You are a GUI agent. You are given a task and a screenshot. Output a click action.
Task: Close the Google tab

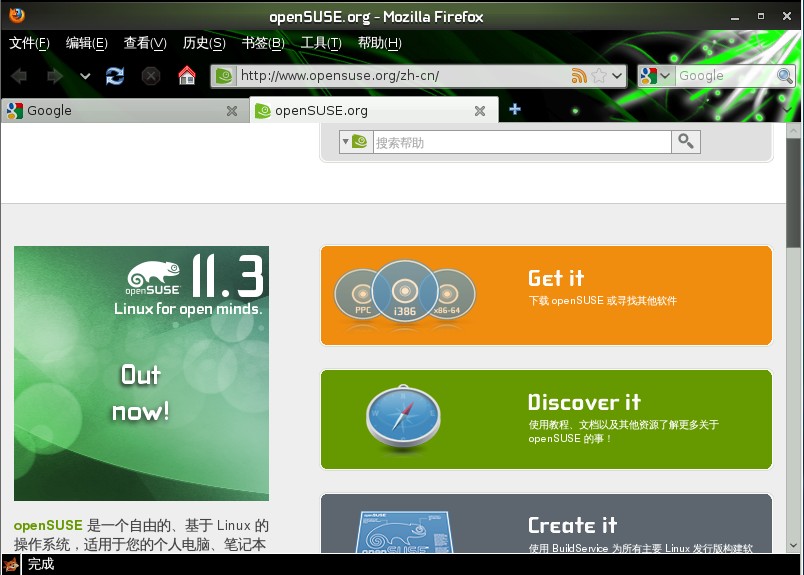(x=232, y=111)
